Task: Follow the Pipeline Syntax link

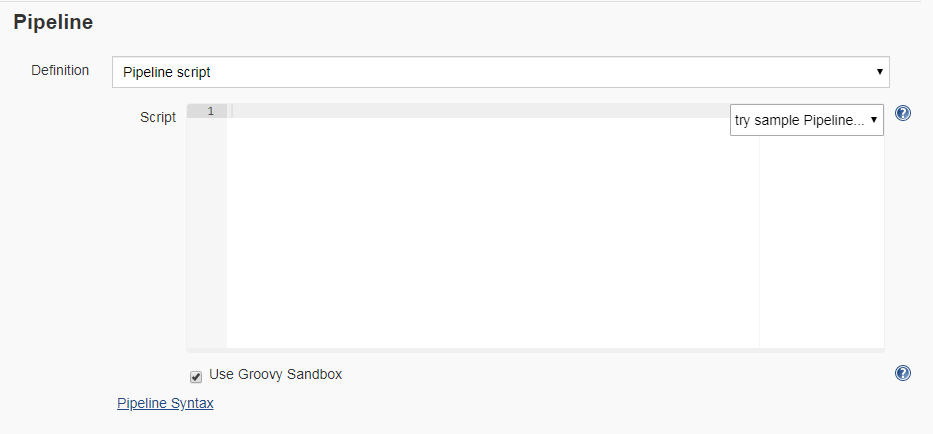Action: 165,403
